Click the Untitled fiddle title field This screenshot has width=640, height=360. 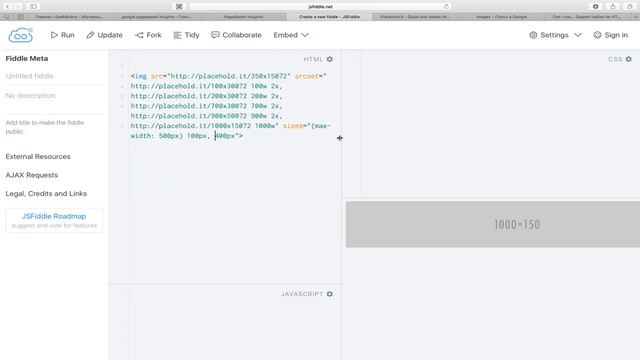[x=54, y=76]
